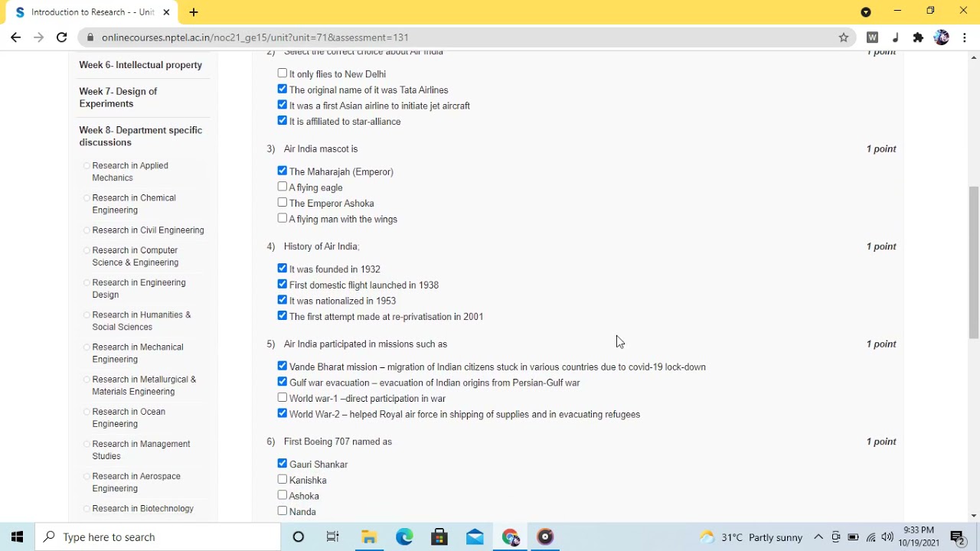This screenshot has width=980, height=551.
Task: Open Chrome's three-dot menu
Action: pyautogui.click(x=965, y=37)
